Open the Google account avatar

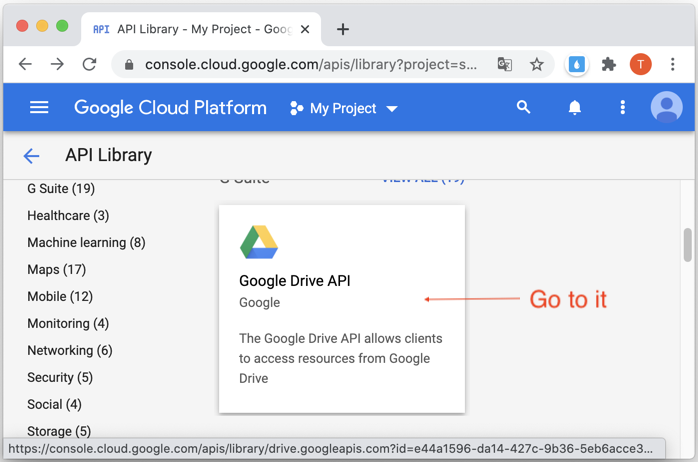click(666, 107)
